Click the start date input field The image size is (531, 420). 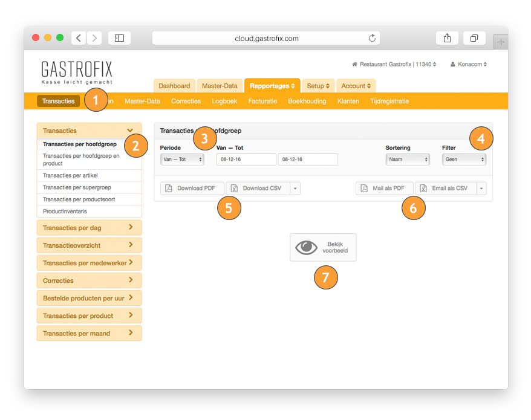[x=246, y=160]
